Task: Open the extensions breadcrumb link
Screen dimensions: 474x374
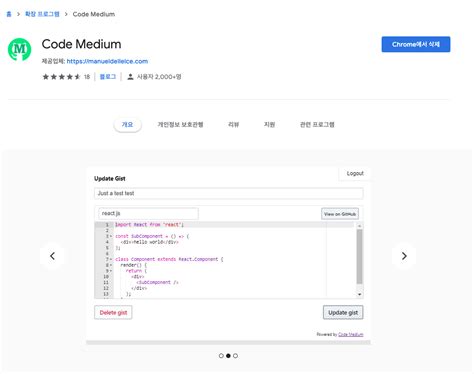Action: 42,14
